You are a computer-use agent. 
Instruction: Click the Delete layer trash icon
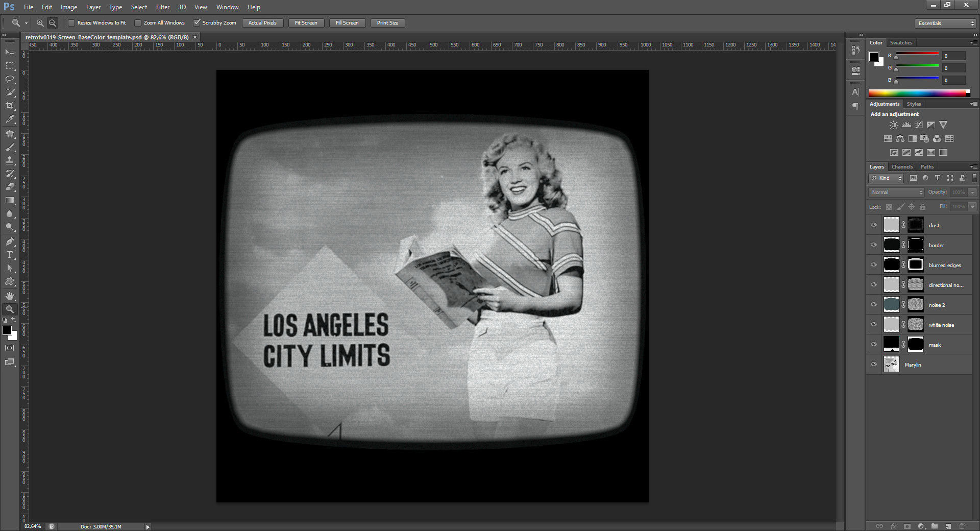pyautogui.click(x=962, y=526)
